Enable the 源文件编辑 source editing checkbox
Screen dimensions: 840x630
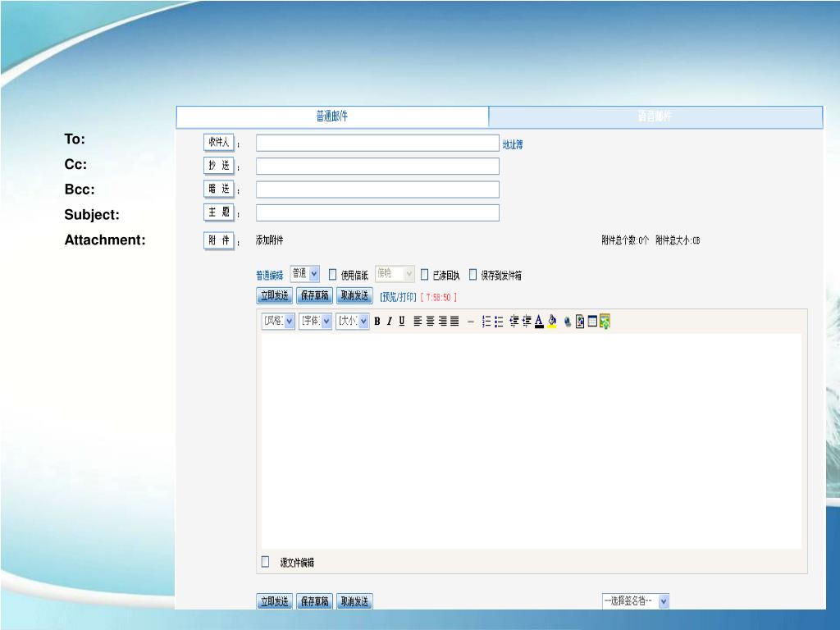click(265, 561)
